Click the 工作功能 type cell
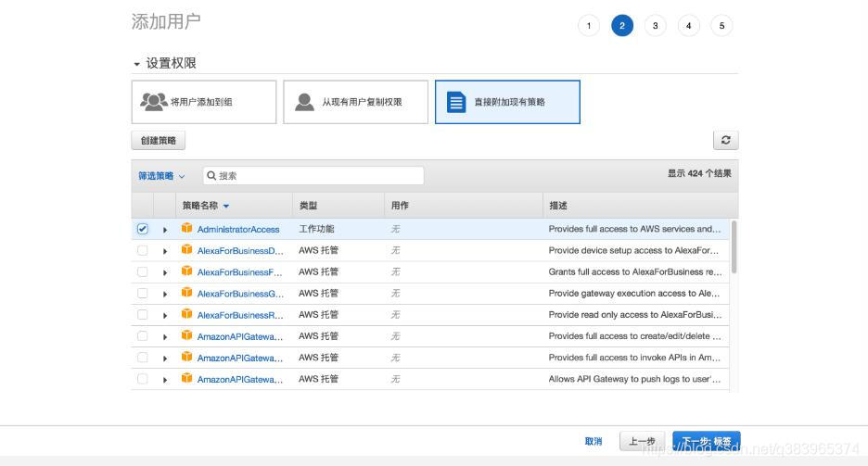This screenshot has height=466, width=868. (316, 228)
